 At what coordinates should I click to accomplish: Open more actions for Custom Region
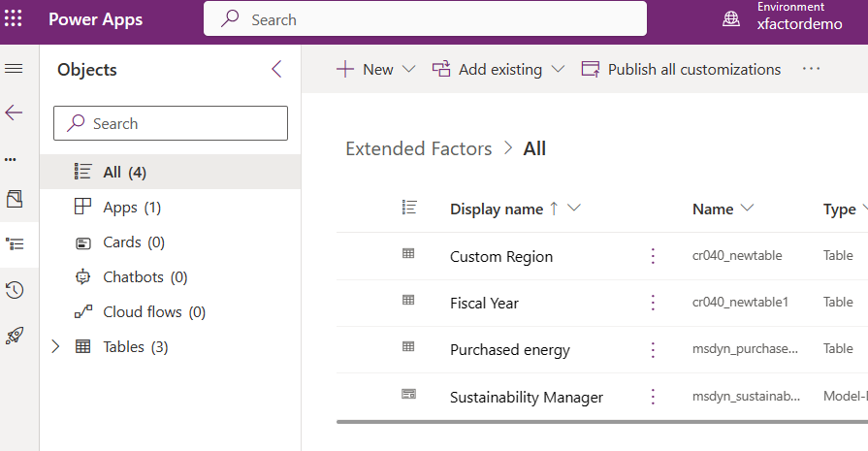tap(653, 256)
